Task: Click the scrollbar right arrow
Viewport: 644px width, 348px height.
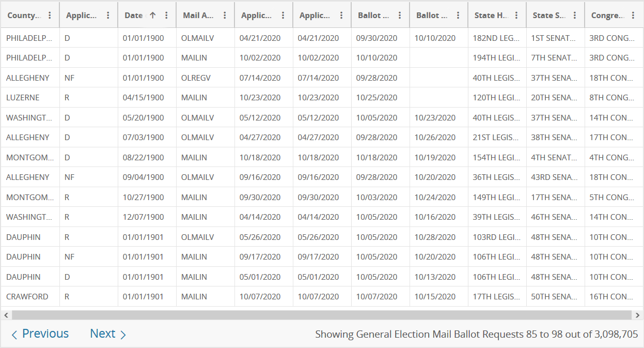Action: 639,315
